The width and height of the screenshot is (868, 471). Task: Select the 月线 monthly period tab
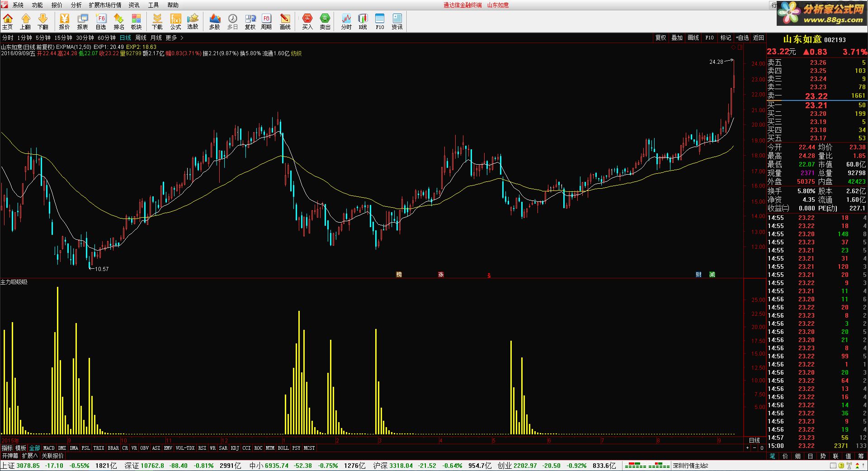coord(156,38)
